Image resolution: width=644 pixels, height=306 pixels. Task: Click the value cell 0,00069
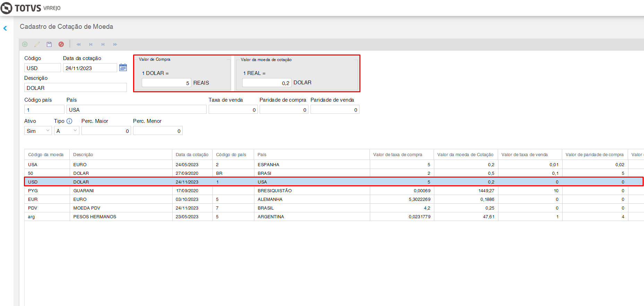coord(402,190)
